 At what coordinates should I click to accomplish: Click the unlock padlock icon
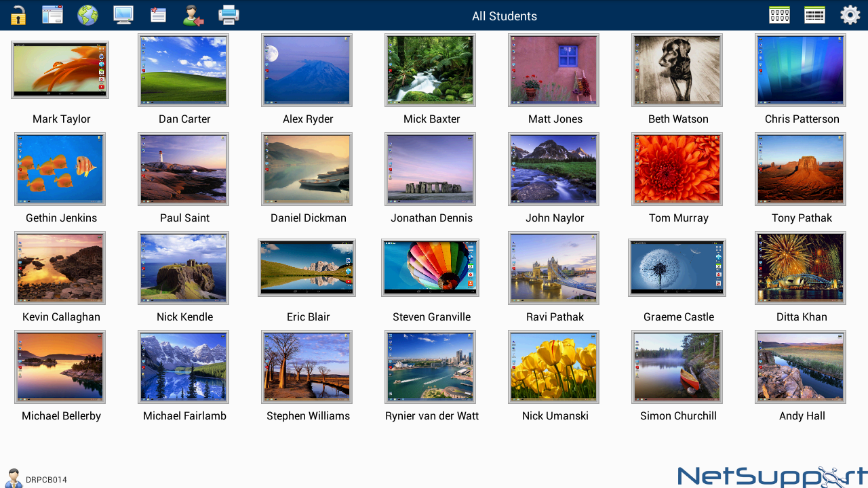(x=18, y=15)
